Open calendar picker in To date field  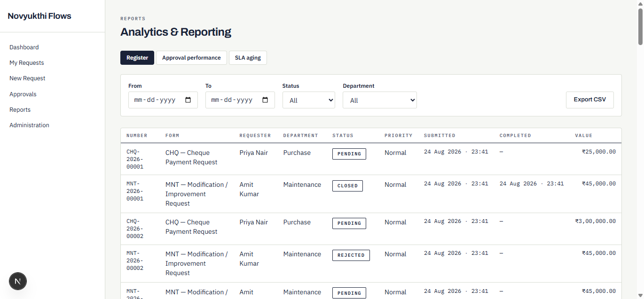point(265,100)
